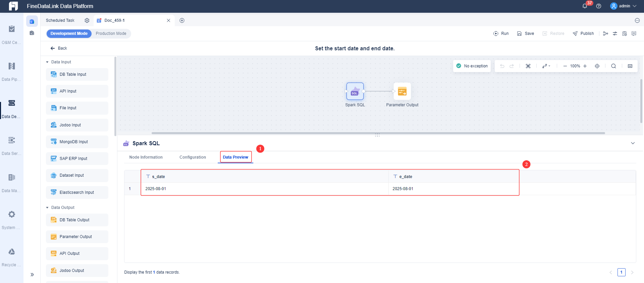The image size is (644, 283).
Task: Click the canvas horizontal scrollbar
Action: click(x=378, y=133)
